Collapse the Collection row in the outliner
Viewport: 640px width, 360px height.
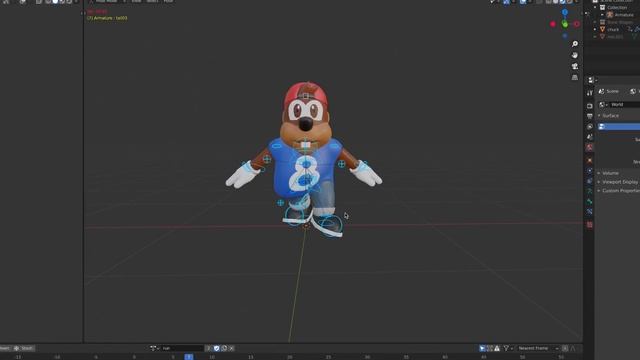595,7
